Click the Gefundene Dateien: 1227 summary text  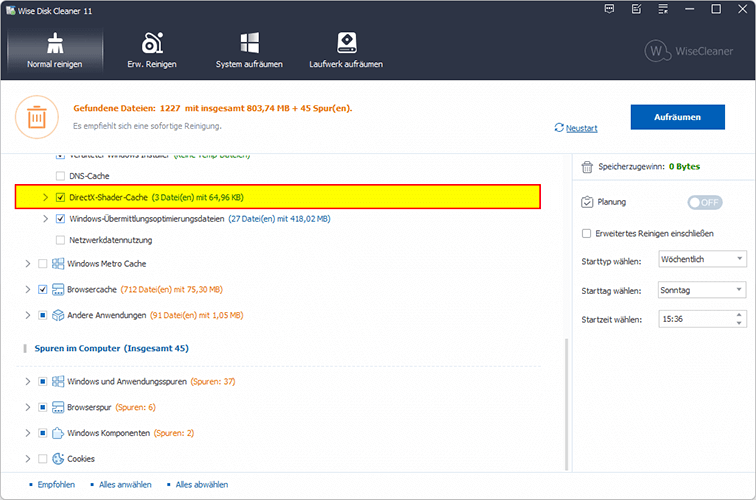pyautogui.click(x=213, y=108)
